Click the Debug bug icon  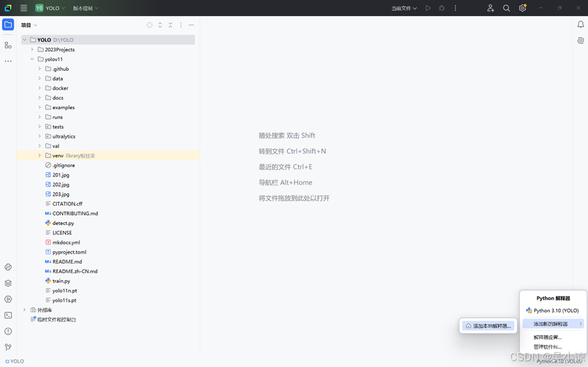tap(442, 8)
